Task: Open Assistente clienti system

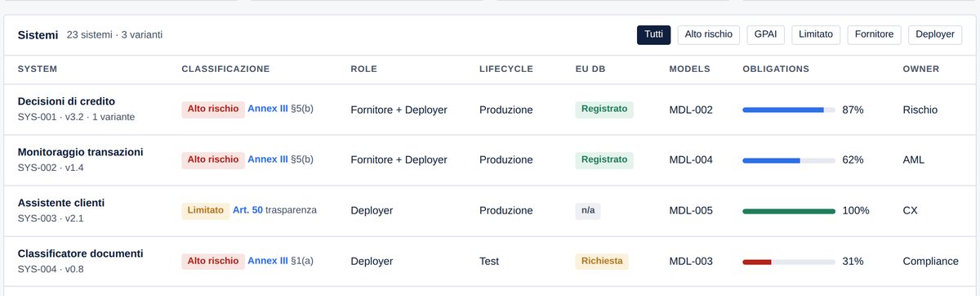Action: tap(61, 203)
